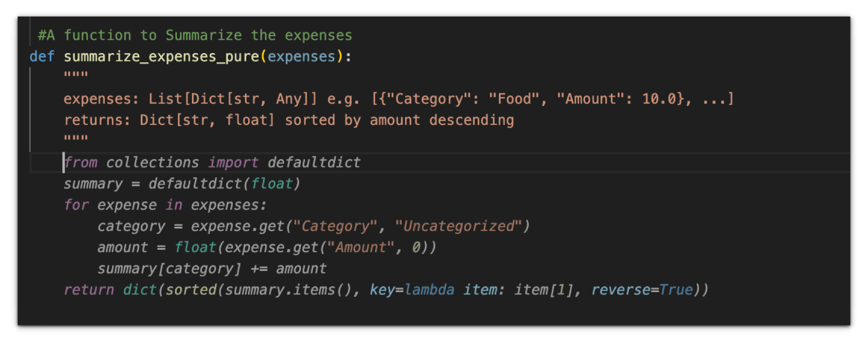Click the expenses parameter in function signature

click(x=301, y=56)
